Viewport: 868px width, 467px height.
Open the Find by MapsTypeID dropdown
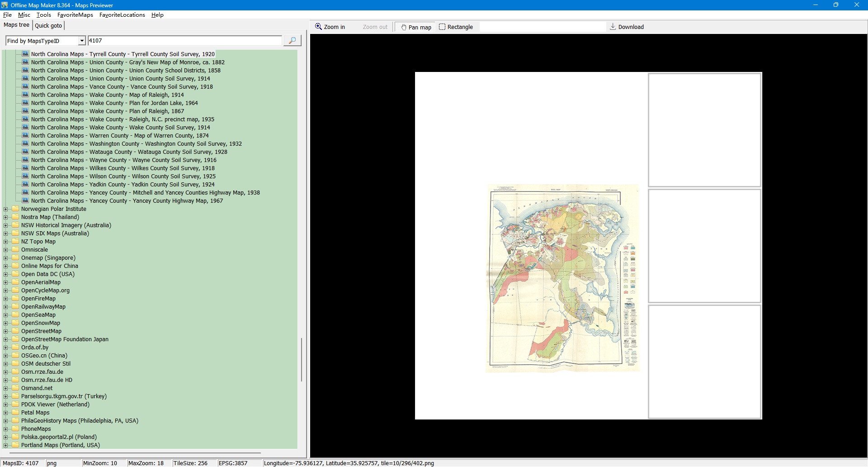(x=82, y=41)
